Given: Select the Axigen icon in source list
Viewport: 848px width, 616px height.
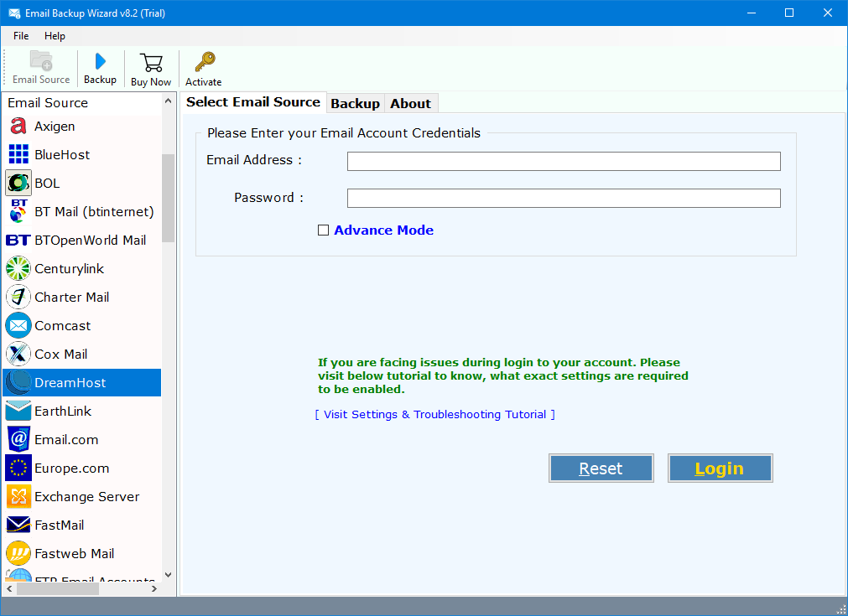Looking at the screenshot, I should point(18,127).
